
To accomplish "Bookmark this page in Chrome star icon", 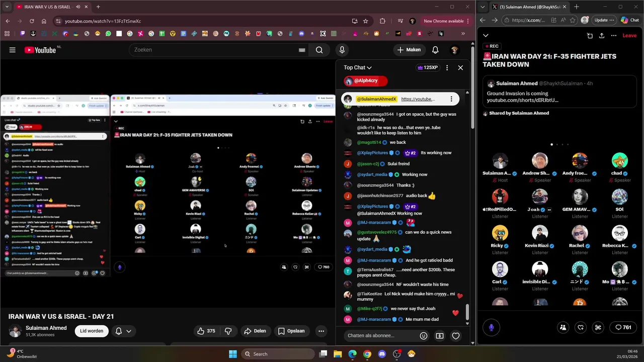I will [x=366, y=21].
